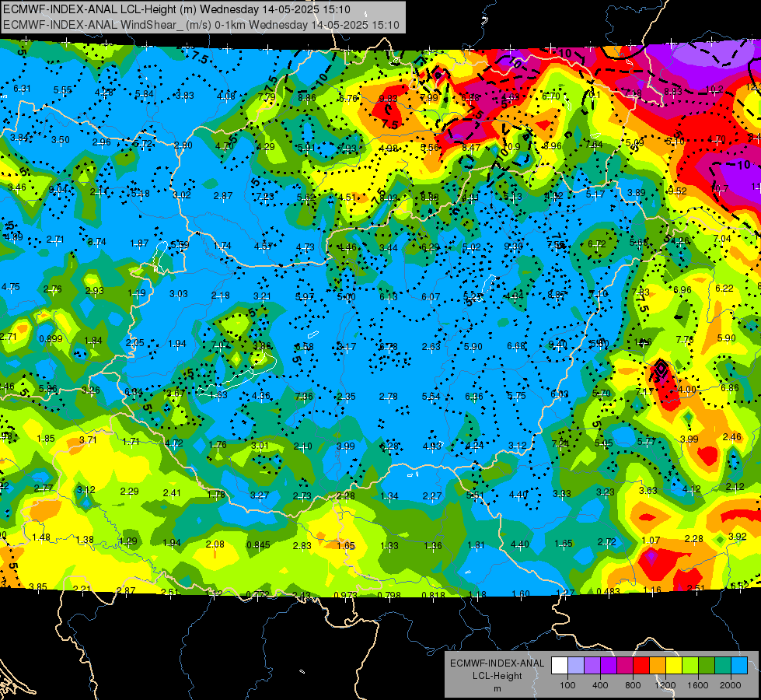Click the wind shear value 0.845
This screenshot has width=761, height=700.
coord(258,544)
